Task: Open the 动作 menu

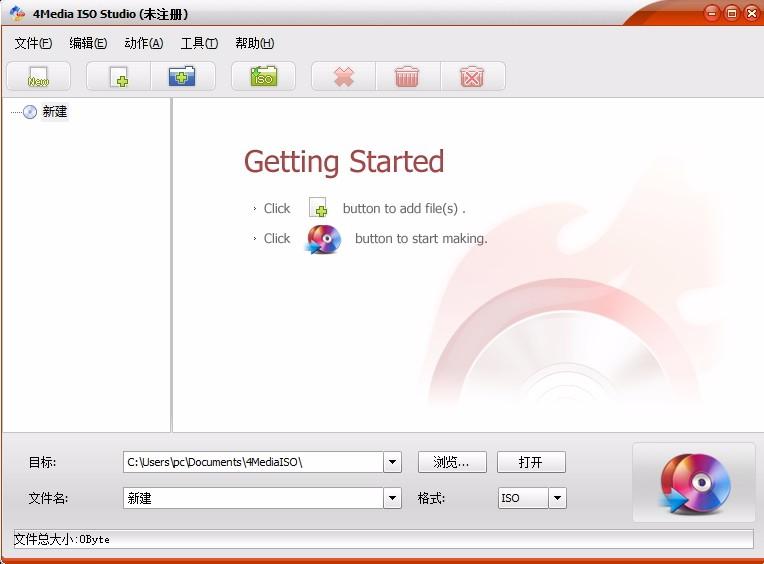Action: (x=143, y=43)
